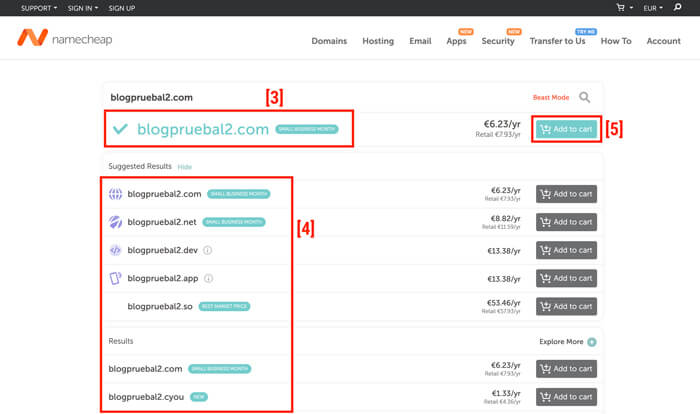Click the search magnifier in top bar
Viewport: 700px width, 414px height.
[x=678, y=7]
